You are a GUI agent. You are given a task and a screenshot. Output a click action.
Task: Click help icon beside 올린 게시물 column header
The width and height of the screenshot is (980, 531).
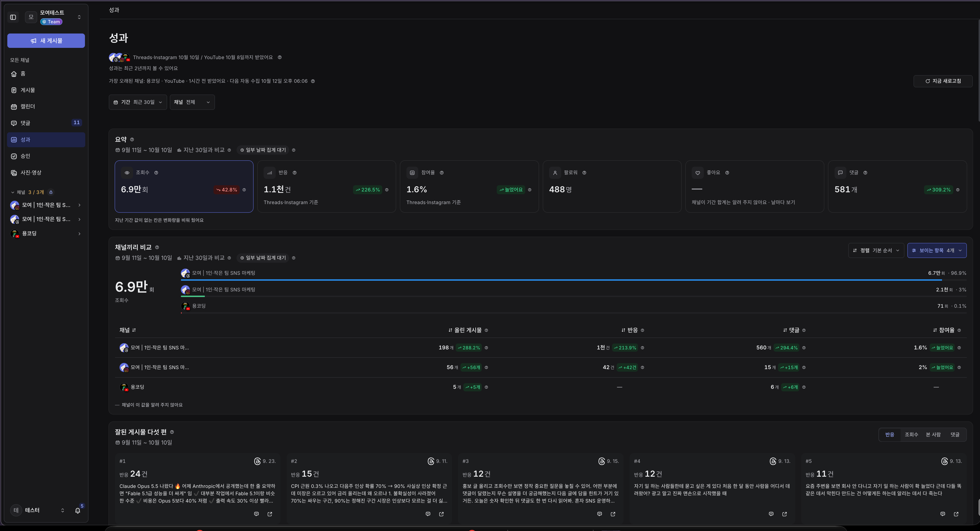[x=486, y=330]
